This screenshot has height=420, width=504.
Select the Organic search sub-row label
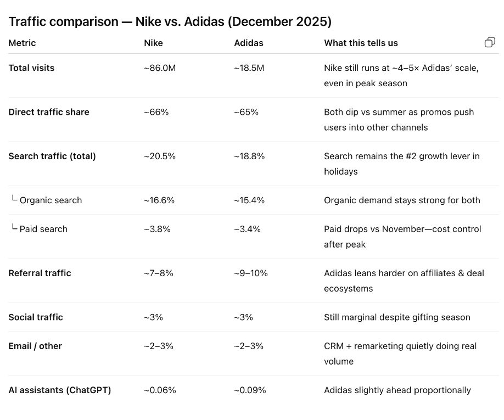click(51, 200)
